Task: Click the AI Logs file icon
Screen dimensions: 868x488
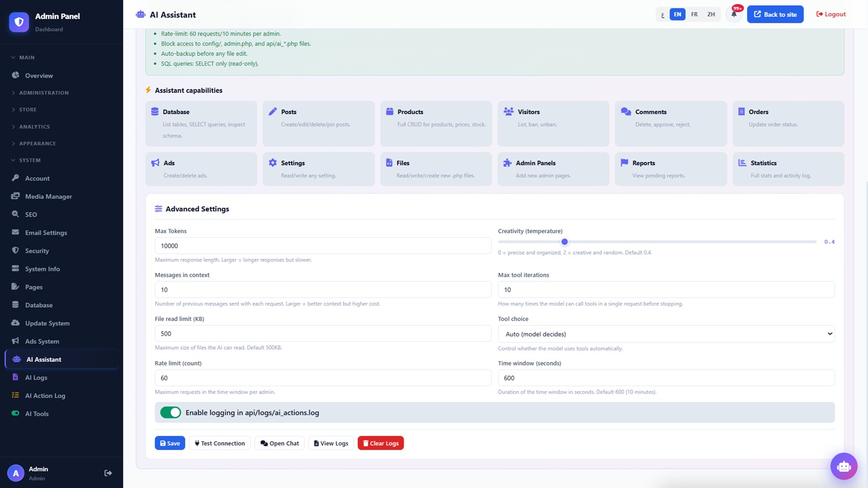Action: tap(15, 377)
